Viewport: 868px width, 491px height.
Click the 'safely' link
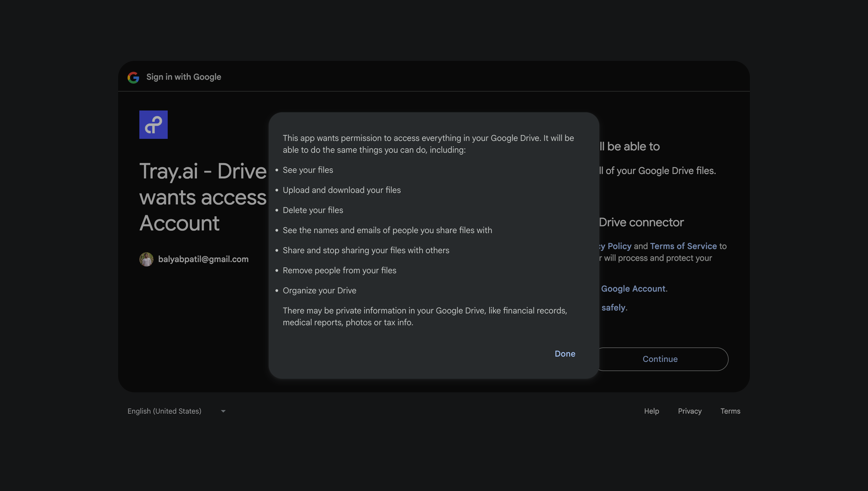pos(613,308)
